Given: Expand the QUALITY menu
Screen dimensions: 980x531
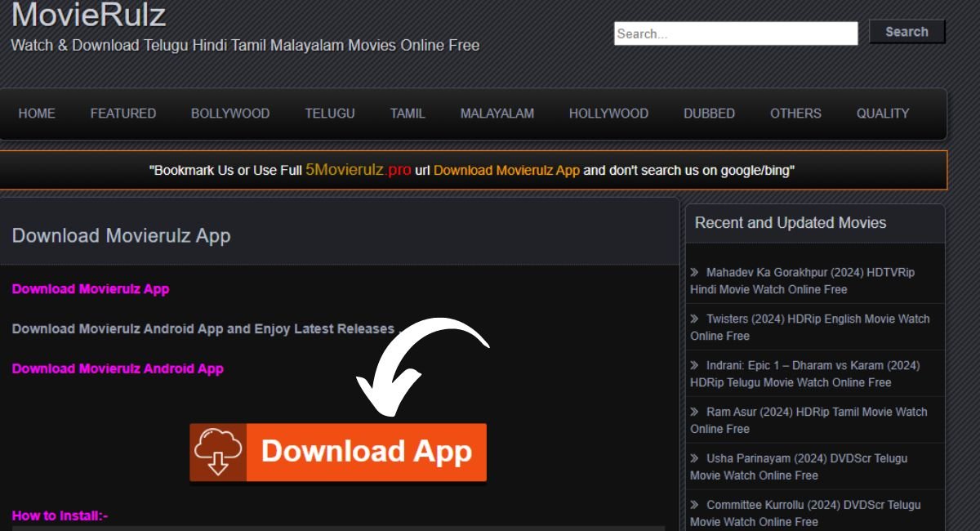Looking at the screenshot, I should click(882, 114).
